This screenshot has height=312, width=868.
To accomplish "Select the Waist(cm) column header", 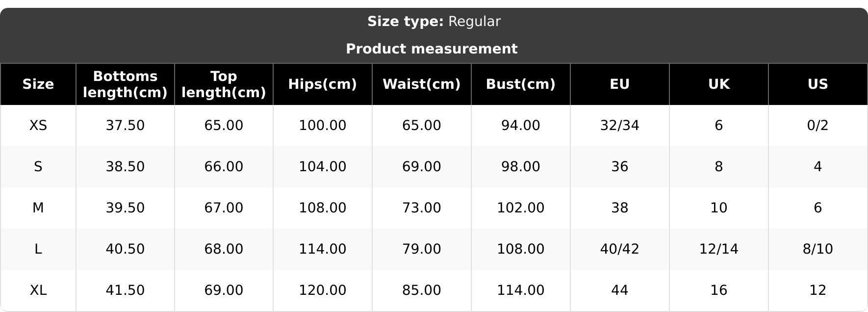I will [421, 84].
